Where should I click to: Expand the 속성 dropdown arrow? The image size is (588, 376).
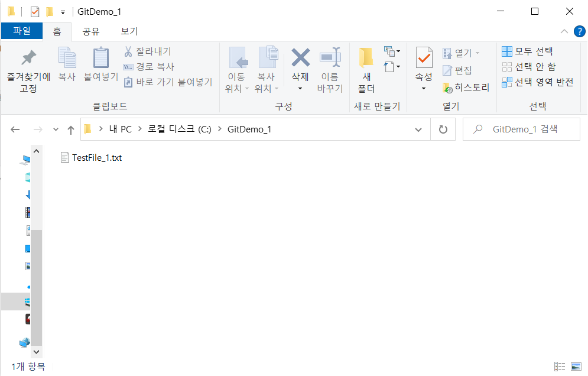pos(424,89)
